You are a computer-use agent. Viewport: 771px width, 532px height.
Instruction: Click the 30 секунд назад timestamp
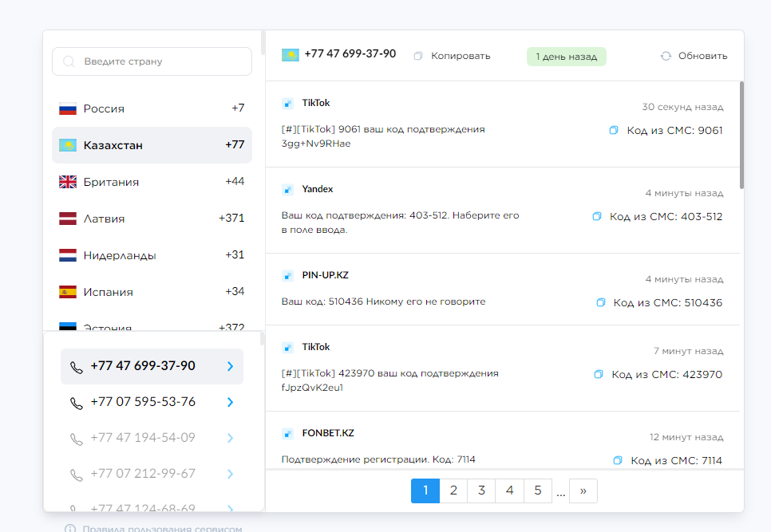coord(682,107)
